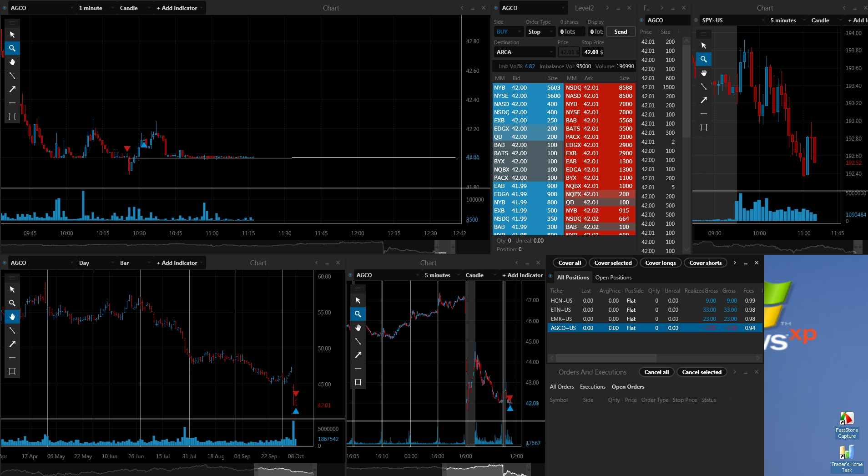The height and width of the screenshot is (476, 868).
Task: Select the pointer tool in the SPY~US chart
Action: click(704, 46)
